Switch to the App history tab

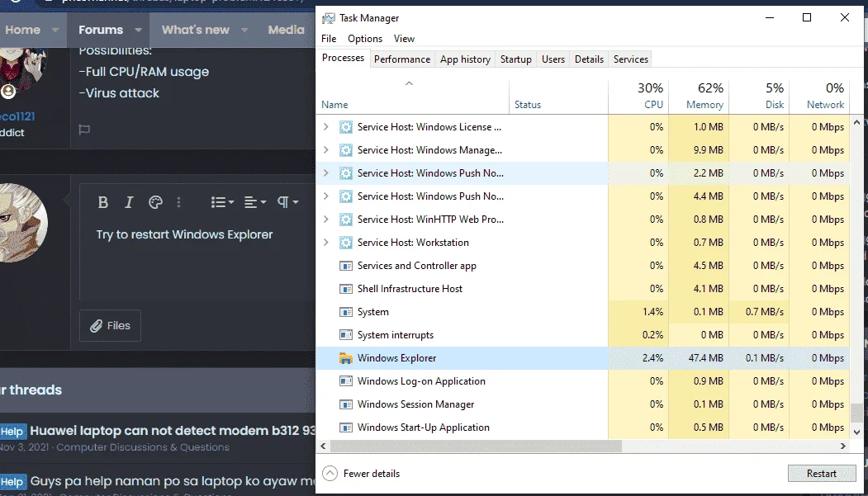pos(465,59)
